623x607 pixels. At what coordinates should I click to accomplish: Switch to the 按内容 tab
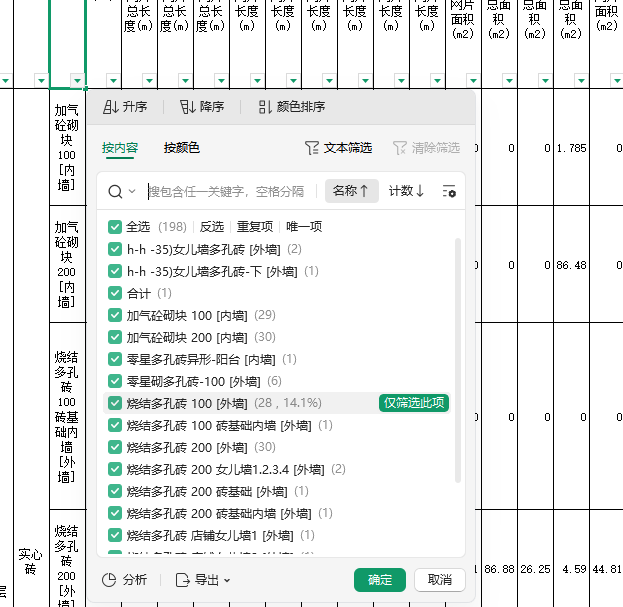(x=120, y=148)
